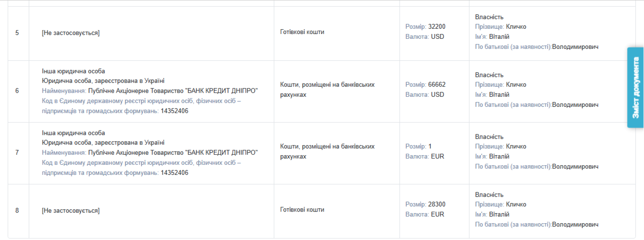Click the bank name in row 6

pos(173,91)
